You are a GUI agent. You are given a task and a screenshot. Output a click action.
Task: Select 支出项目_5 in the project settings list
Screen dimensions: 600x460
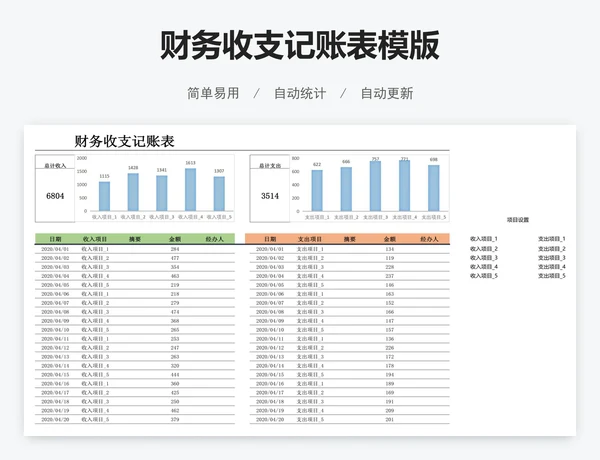point(552,276)
